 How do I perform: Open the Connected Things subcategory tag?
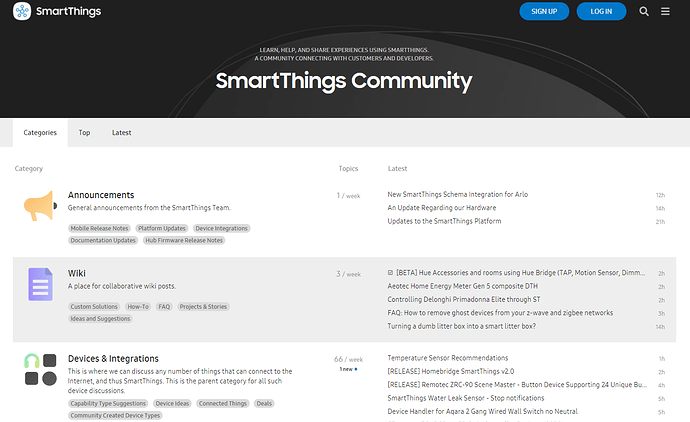(x=223, y=404)
